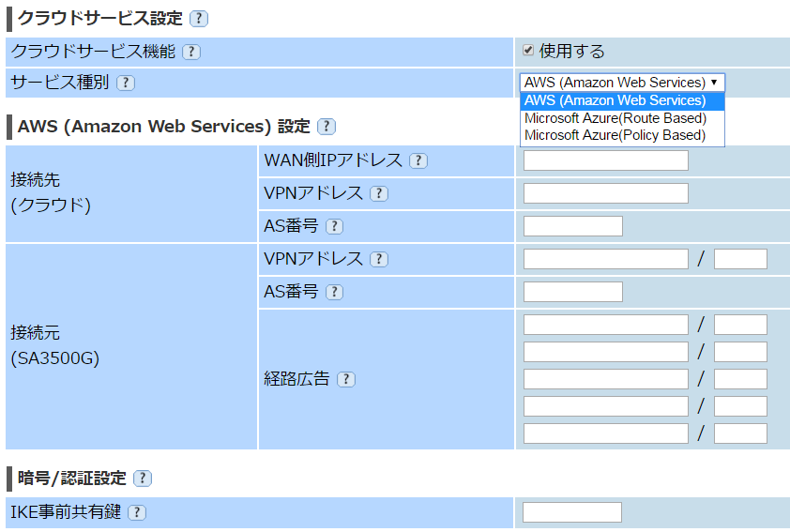This screenshot has width=790, height=532.
Task: Click first 経路広告 address field
Action: 605,325
